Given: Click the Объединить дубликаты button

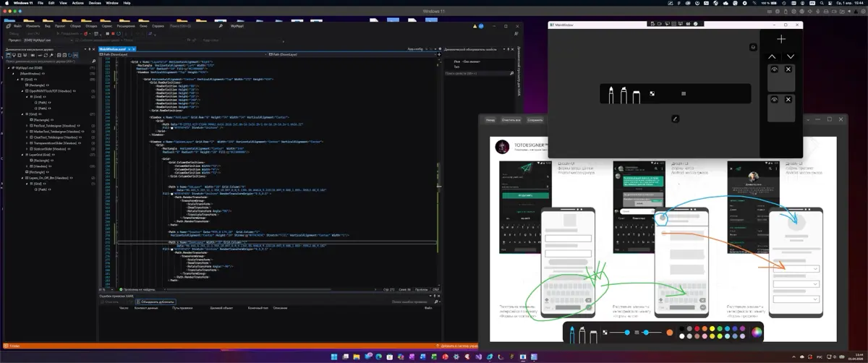Looking at the screenshot, I should click(156, 302).
